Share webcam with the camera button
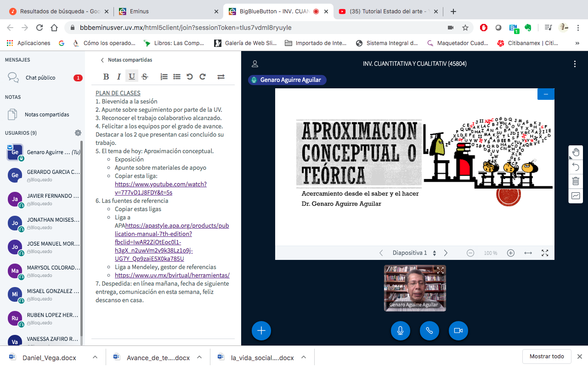The image size is (588, 368). (x=458, y=330)
